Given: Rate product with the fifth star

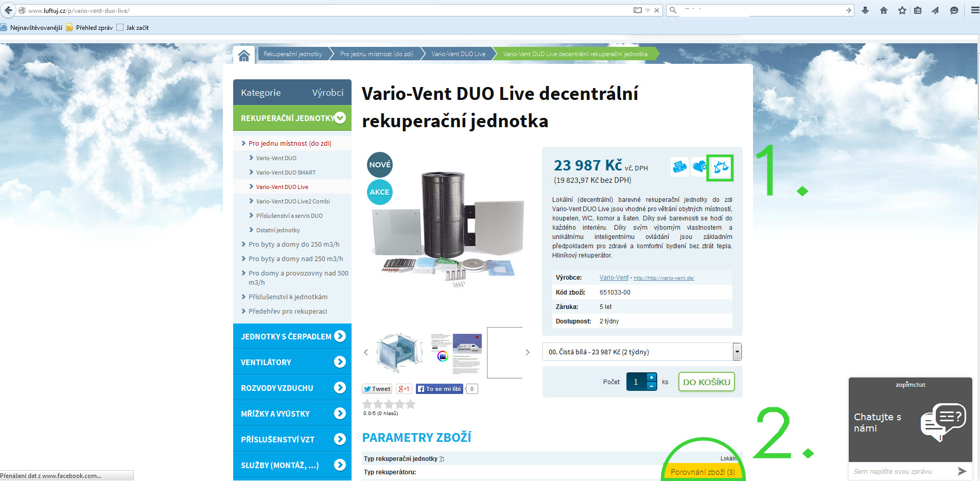Looking at the screenshot, I should 410,404.
